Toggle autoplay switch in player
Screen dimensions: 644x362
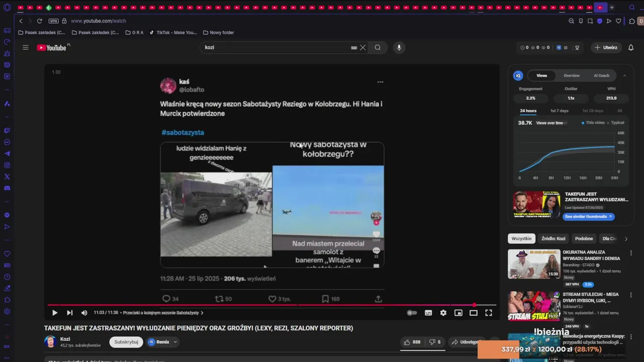[x=412, y=313]
